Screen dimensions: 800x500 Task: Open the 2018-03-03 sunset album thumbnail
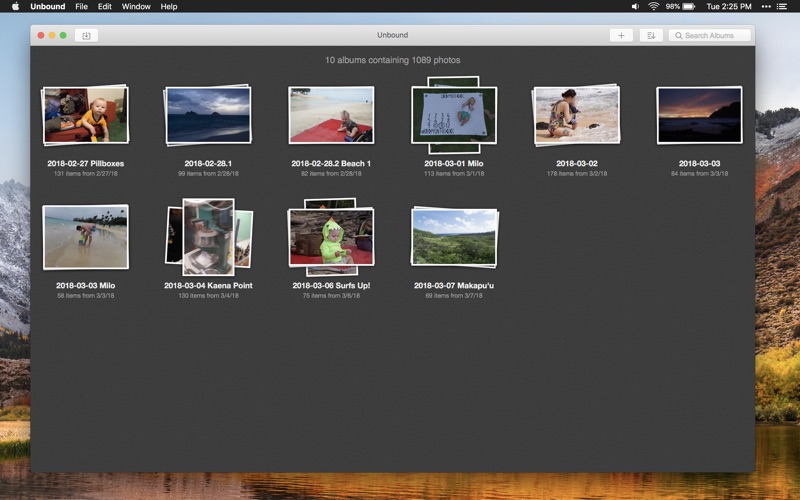(699, 115)
